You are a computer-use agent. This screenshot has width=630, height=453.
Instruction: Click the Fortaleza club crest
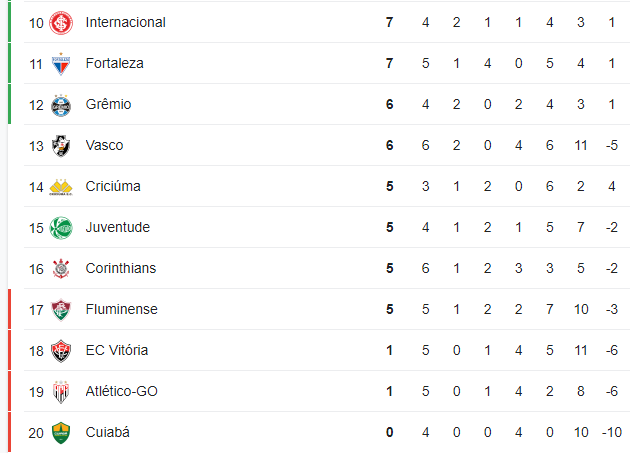(61, 64)
